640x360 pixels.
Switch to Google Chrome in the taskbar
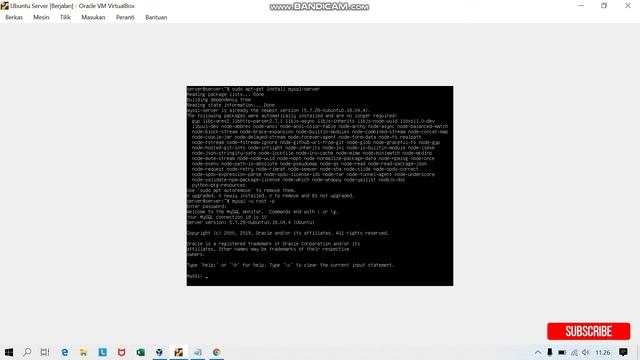pos(216,352)
